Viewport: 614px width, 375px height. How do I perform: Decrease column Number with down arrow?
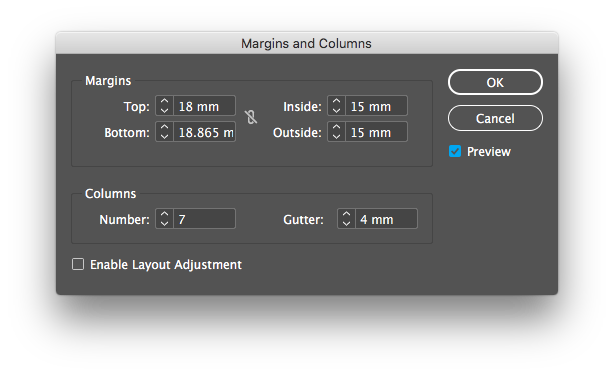point(164,224)
